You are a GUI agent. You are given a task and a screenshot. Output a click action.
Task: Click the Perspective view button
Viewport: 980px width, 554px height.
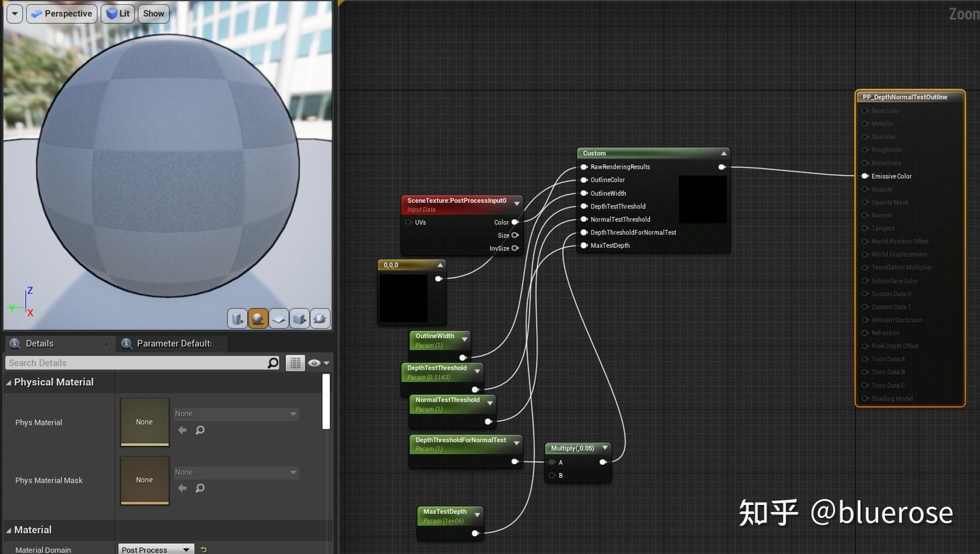click(61, 13)
